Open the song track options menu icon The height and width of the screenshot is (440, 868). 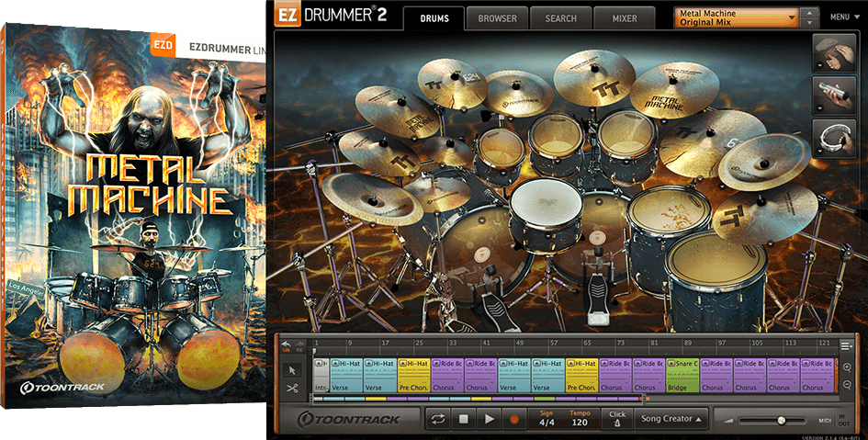[x=846, y=346]
